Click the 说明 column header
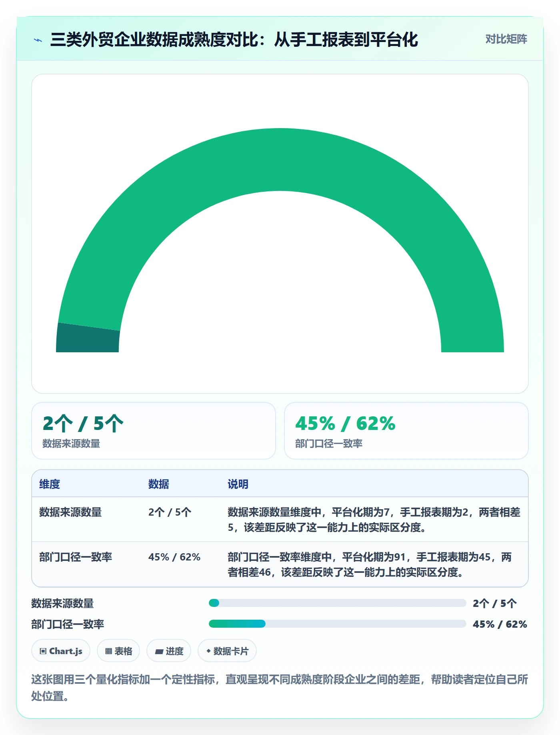 click(x=238, y=484)
